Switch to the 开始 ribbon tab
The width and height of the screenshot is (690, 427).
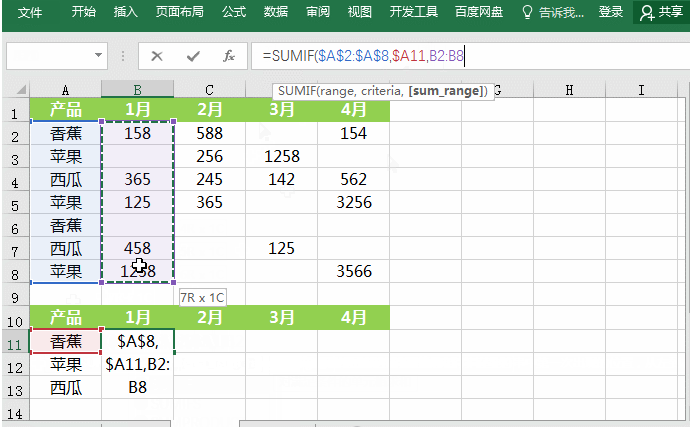[x=84, y=11]
